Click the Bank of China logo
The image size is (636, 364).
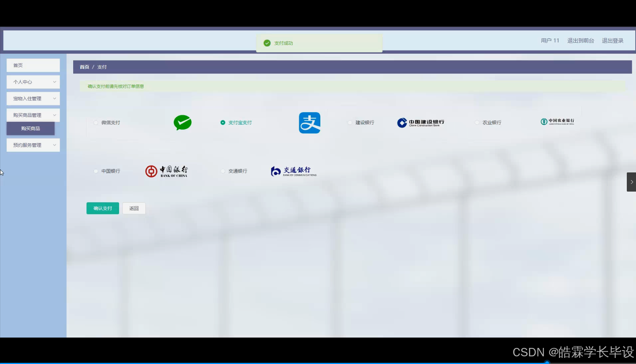point(167,171)
